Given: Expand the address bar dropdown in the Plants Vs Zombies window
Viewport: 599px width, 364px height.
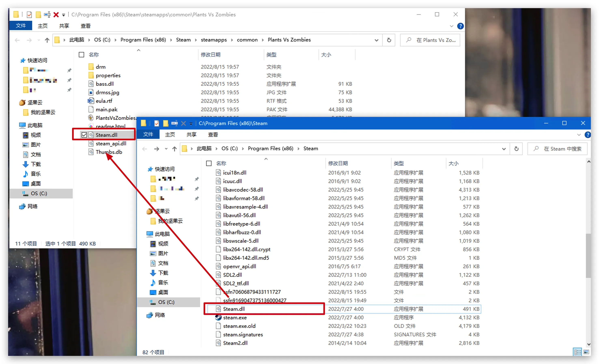Looking at the screenshot, I should [377, 40].
